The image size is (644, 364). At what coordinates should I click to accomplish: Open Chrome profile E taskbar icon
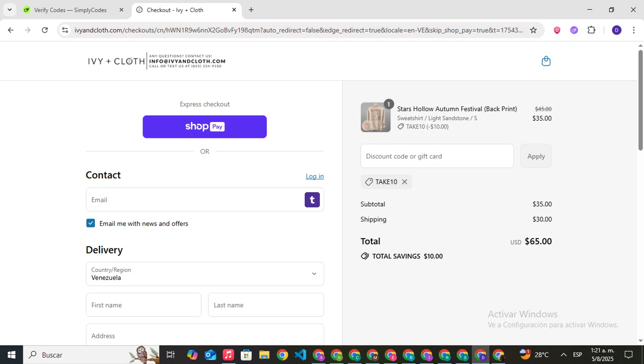tap(391, 355)
